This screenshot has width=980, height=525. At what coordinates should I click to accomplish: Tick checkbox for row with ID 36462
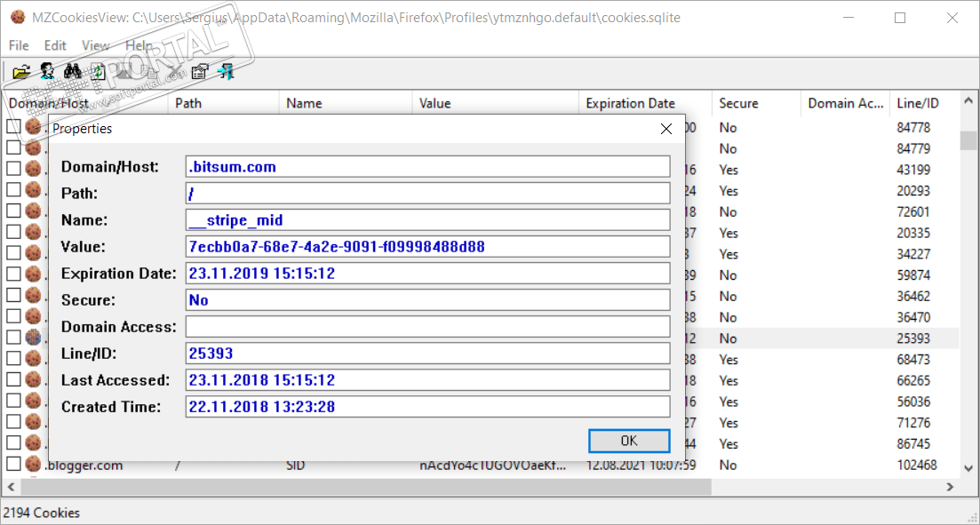[x=13, y=295]
